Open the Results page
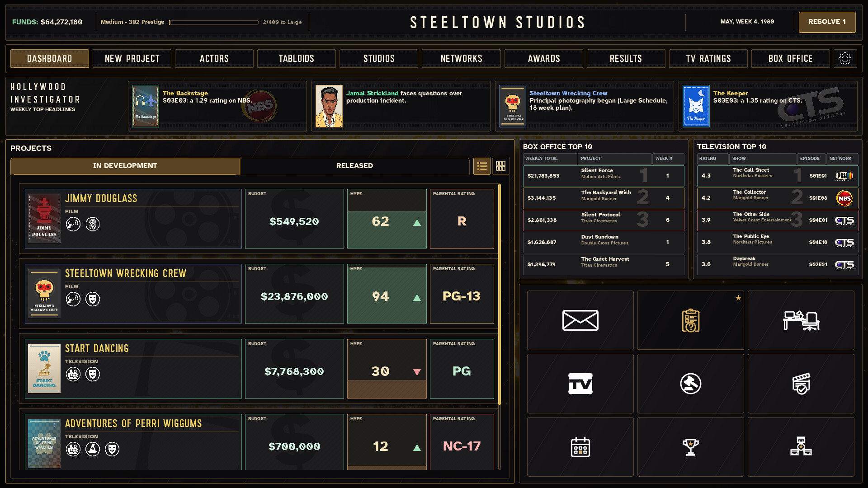 click(x=626, y=59)
